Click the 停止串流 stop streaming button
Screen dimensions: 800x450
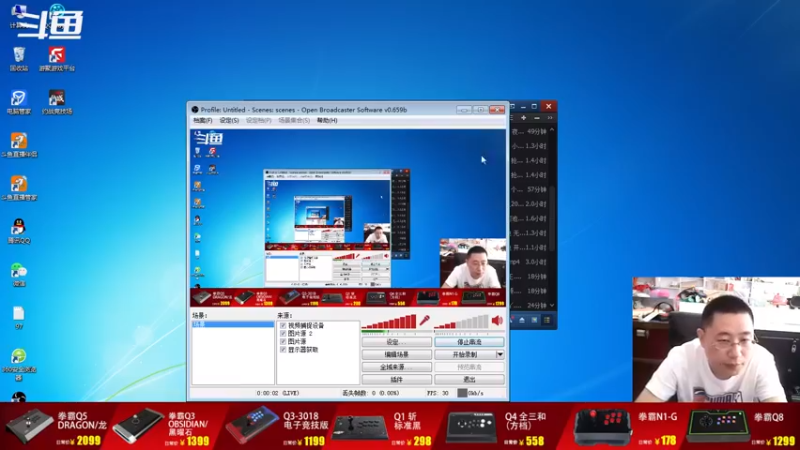469,342
